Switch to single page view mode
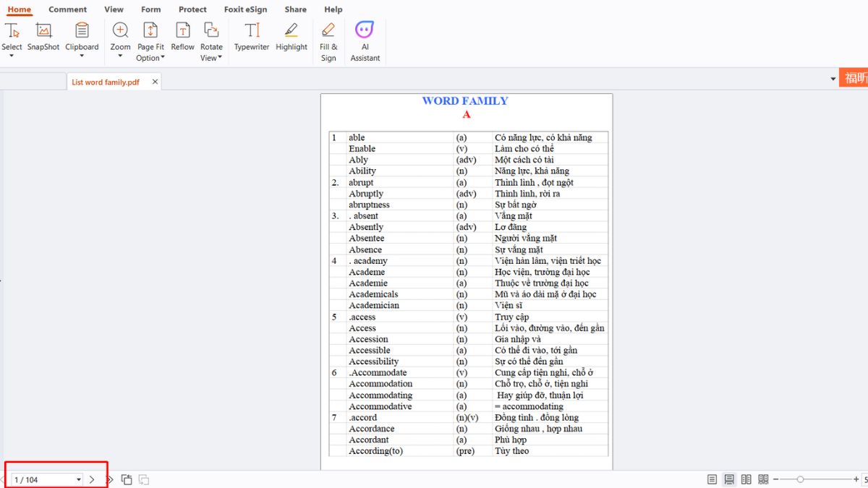 [712, 479]
